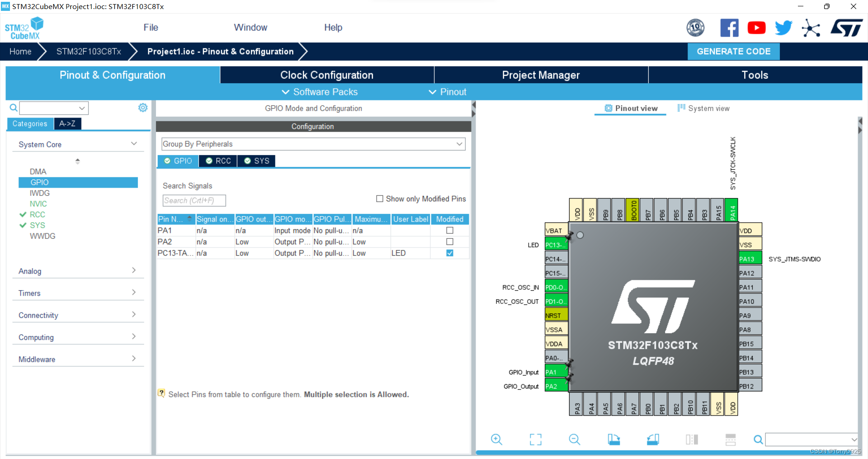Expand the System Core category
The image size is (868, 459).
click(x=78, y=144)
